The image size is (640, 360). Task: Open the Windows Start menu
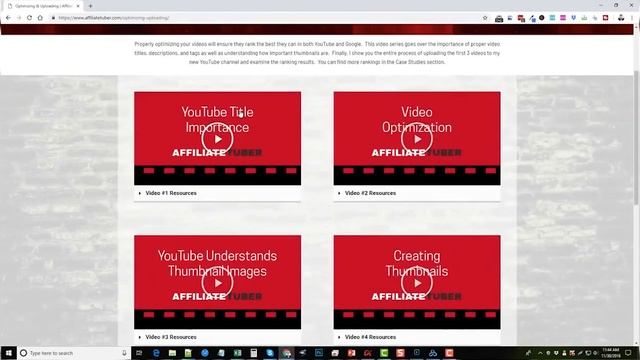pos(8,353)
